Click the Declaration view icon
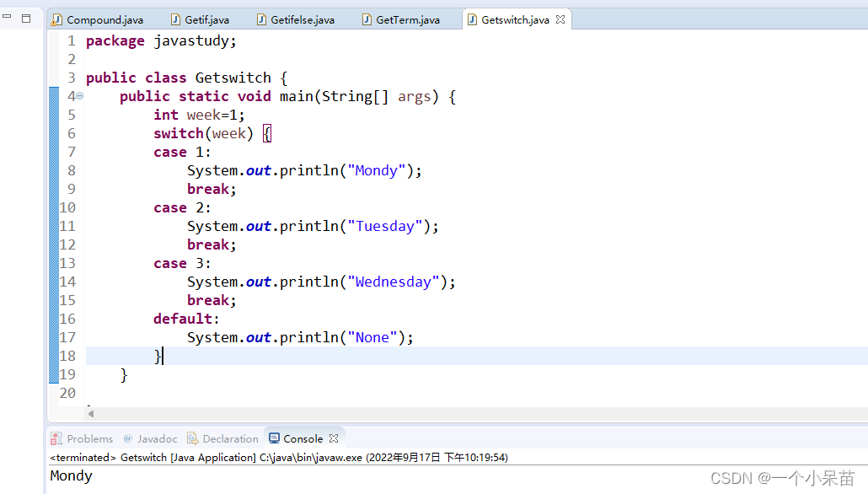Screen dimensions: 868x494 pos(192,438)
